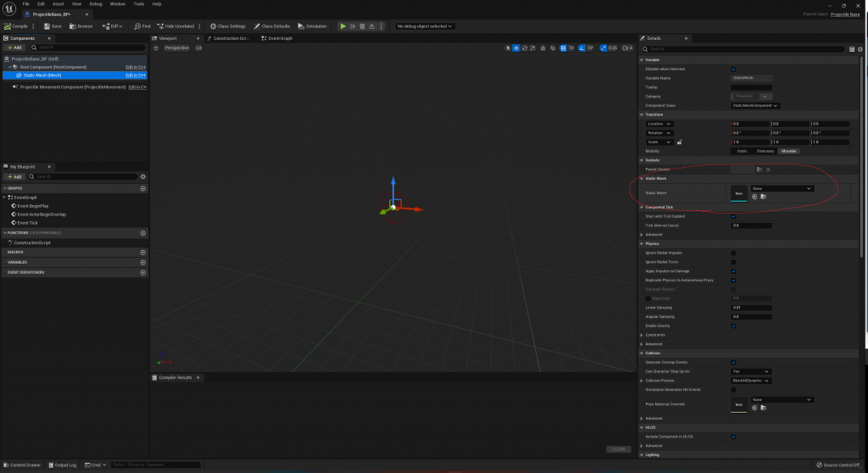The width and height of the screenshot is (868, 473).
Task: Uncheck Editable when Inherited checkbox
Action: pos(733,69)
